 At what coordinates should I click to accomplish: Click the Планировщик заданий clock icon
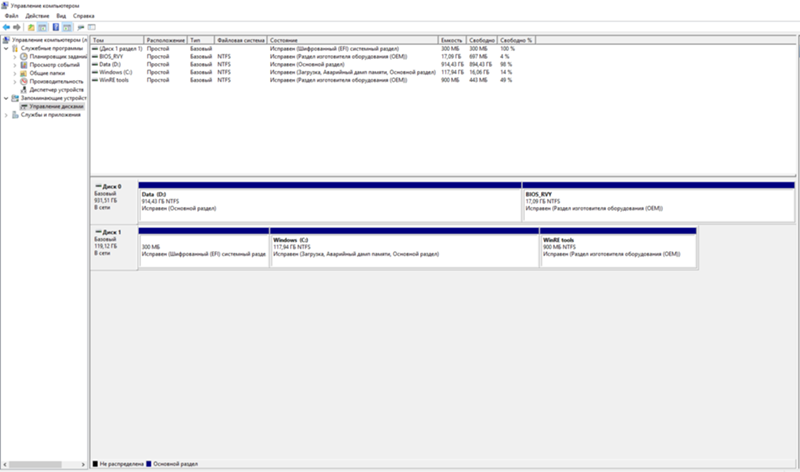23,57
